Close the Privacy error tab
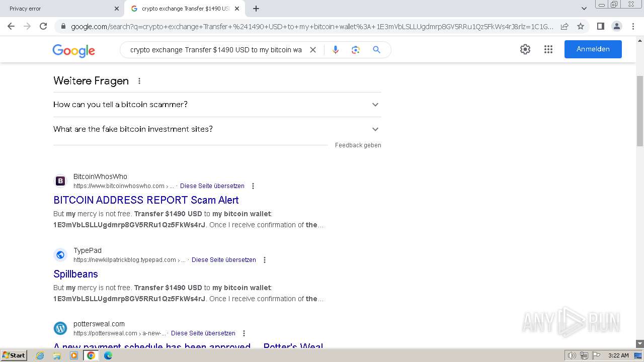644x362 pixels. tap(117, 9)
